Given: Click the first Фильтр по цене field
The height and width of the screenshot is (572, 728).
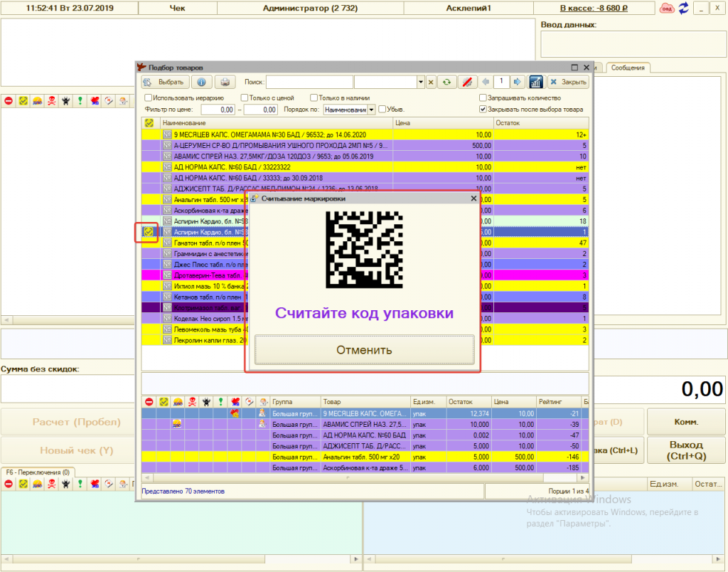Looking at the screenshot, I should tap(218, 110).
